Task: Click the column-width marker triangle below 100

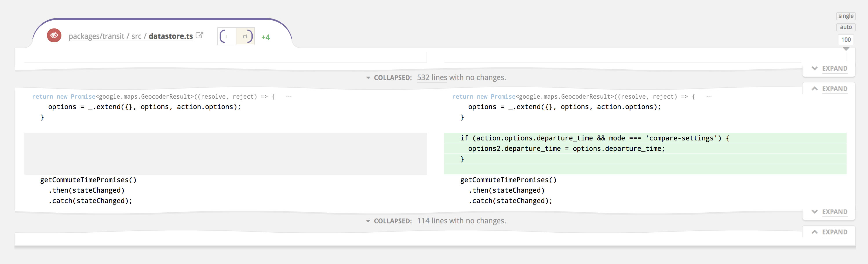Action: click(846, 49)
